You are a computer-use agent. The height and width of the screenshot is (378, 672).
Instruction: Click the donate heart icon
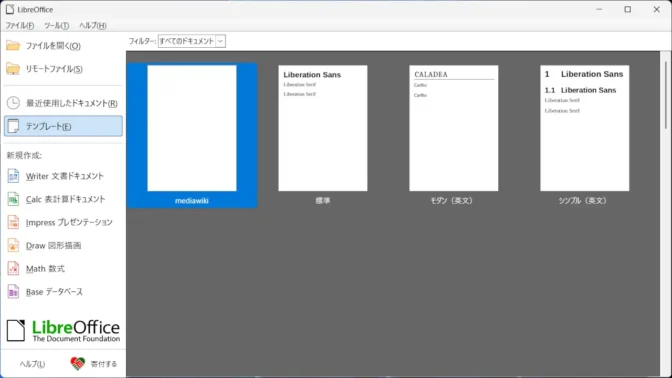[78, 363]
